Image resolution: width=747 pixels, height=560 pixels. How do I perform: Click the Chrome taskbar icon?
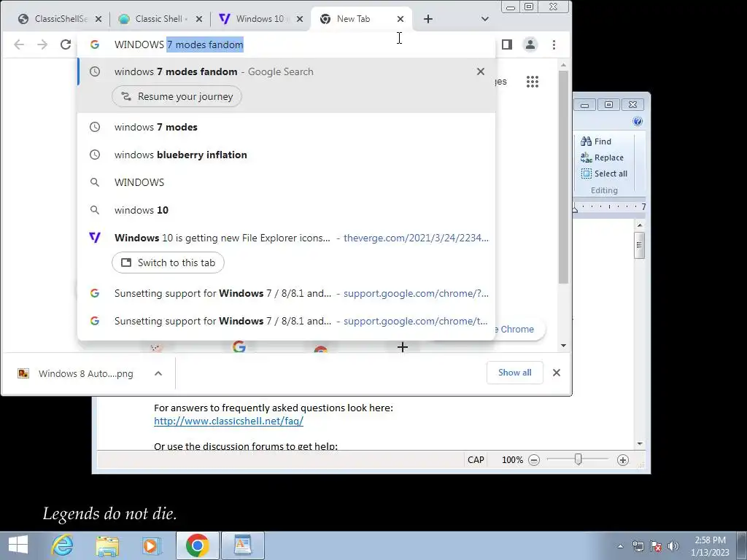[x=197, y=545]
